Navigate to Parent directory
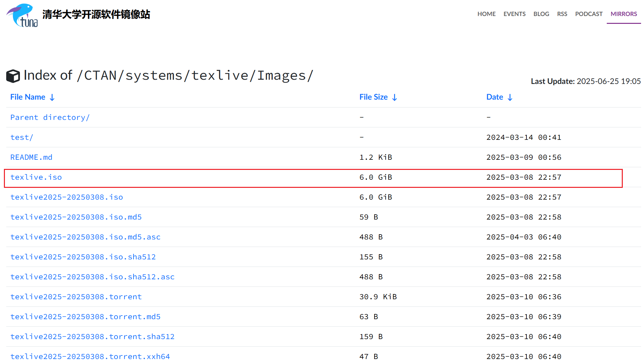Screen dimensions: 644x360 click(50, 118)
